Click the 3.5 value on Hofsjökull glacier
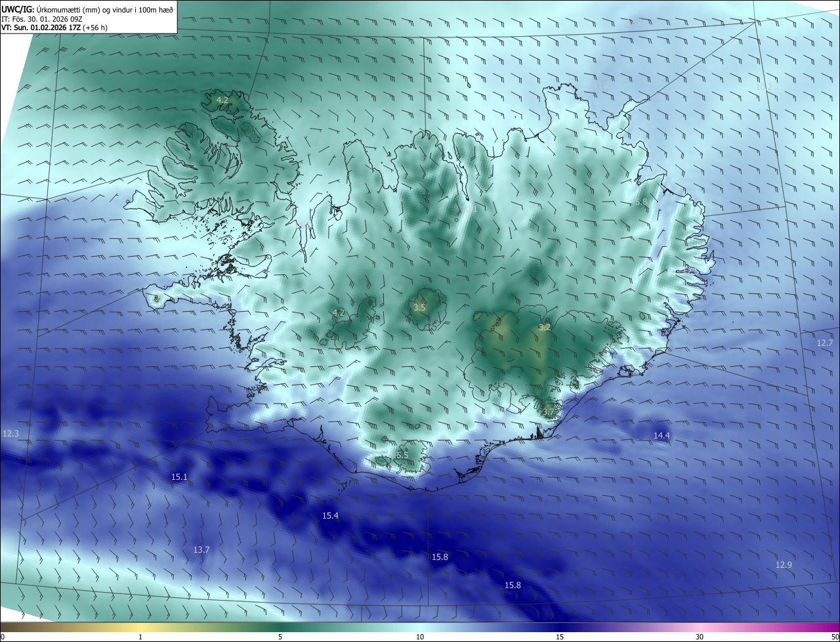 pos(419,307)
